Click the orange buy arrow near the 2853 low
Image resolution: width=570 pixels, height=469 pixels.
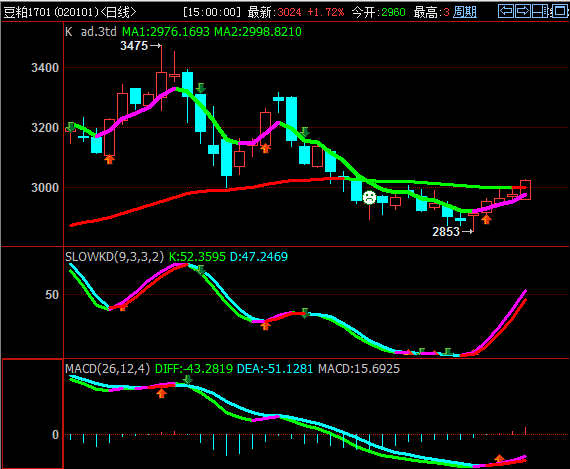[486, 219]
